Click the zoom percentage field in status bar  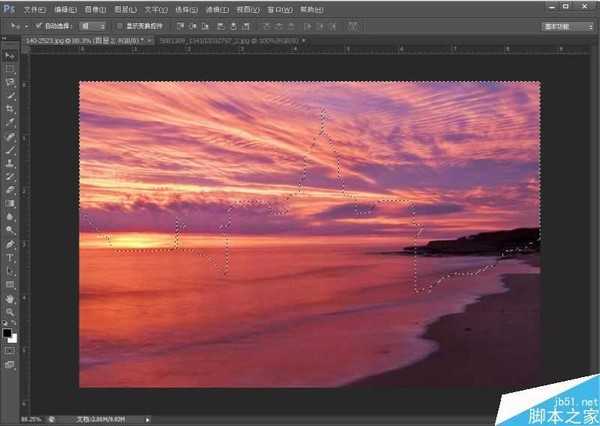(31, 420)
